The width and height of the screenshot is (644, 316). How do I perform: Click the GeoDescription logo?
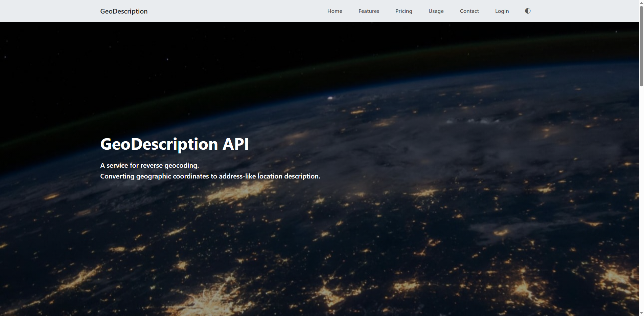pos(124,11)
